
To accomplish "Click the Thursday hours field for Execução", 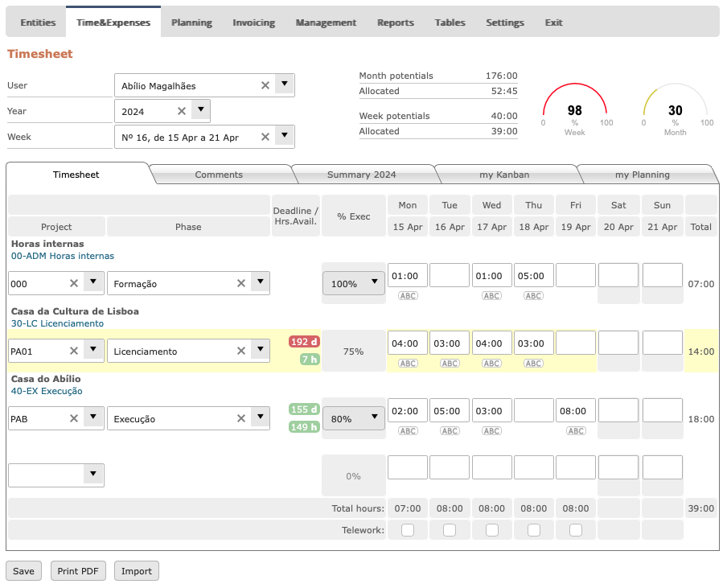I will click(534, 410).
